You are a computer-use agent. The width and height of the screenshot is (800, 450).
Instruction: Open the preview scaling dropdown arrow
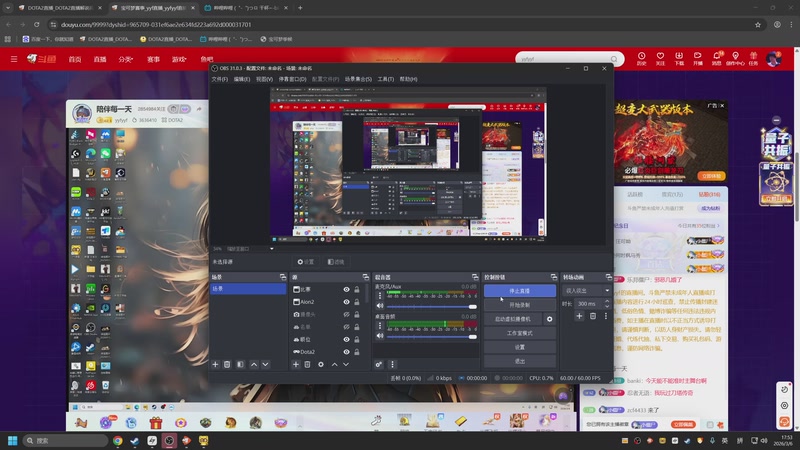[x=271, y=249]
